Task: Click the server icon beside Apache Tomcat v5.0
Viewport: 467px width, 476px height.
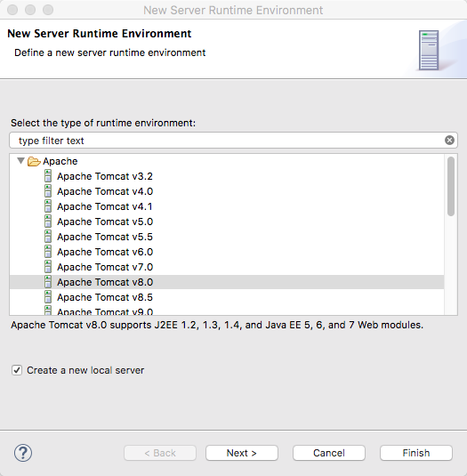Action: pyautogui.click(x=48, y=222)
